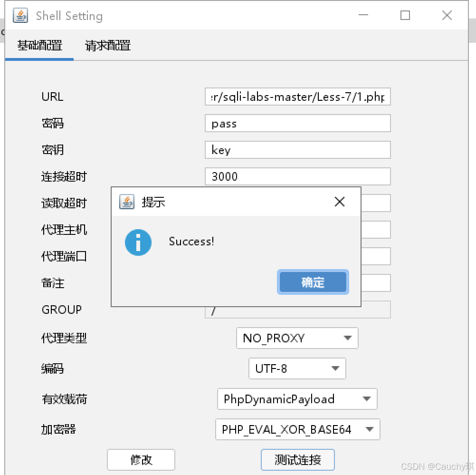Open the 代理类型 proxy type dropdown

[297, 338]
